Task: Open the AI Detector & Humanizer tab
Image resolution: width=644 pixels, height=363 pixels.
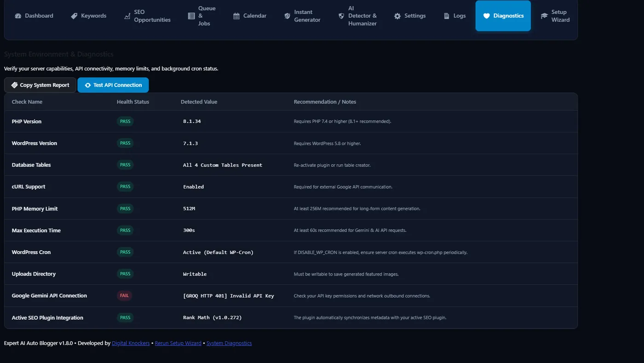Action: [357, 16]
